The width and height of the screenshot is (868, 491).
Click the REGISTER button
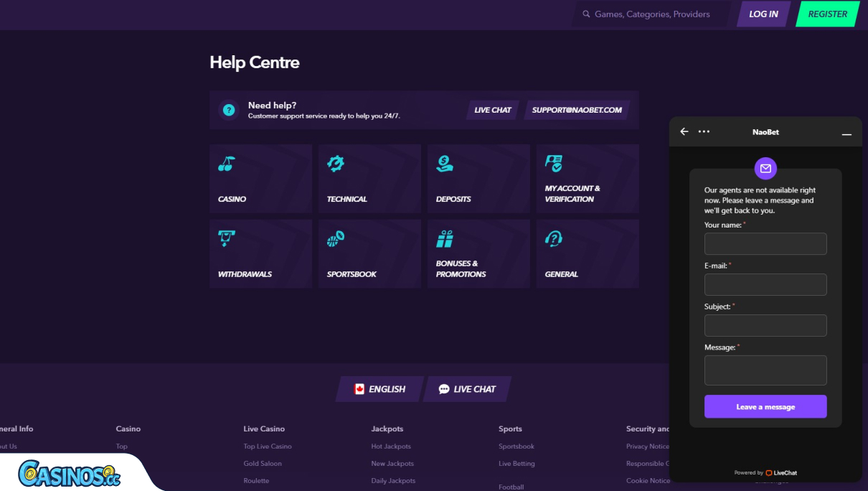pyautogui.click(x=828, y=14)
